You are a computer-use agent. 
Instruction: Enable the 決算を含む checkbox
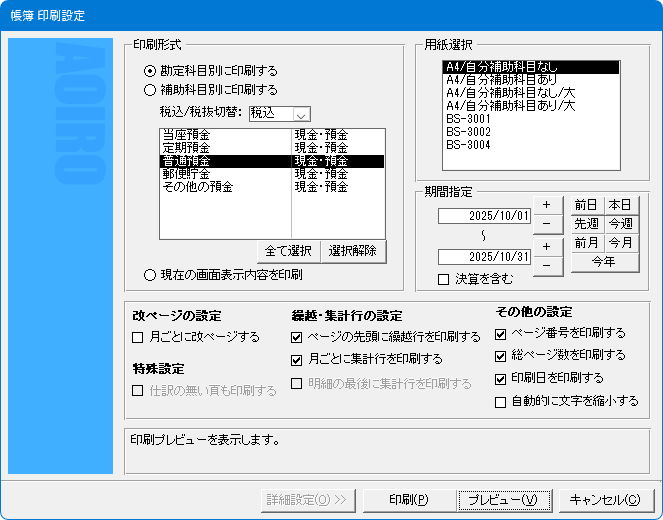point(444,280)
